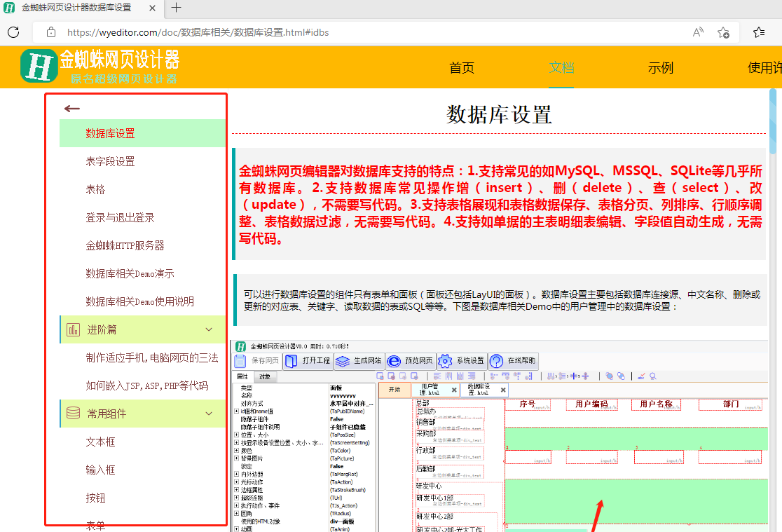Open the browser Favorites list icon
This screenshot has height=532, width=782.
point(759,32)
